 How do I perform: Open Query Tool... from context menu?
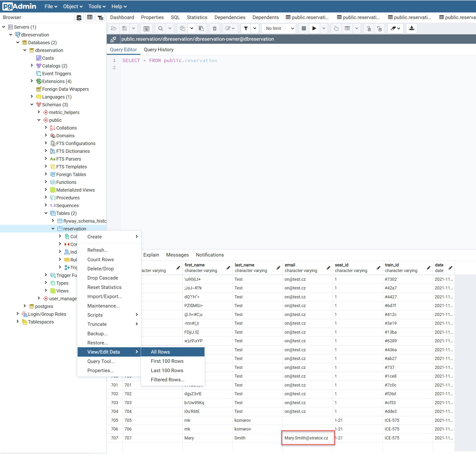(109, 361)
